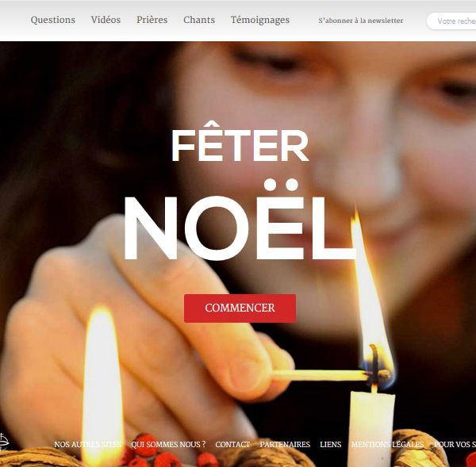The image size is (476, 467).
Task: Open the Témoignages section
Action: click(260, 20)
